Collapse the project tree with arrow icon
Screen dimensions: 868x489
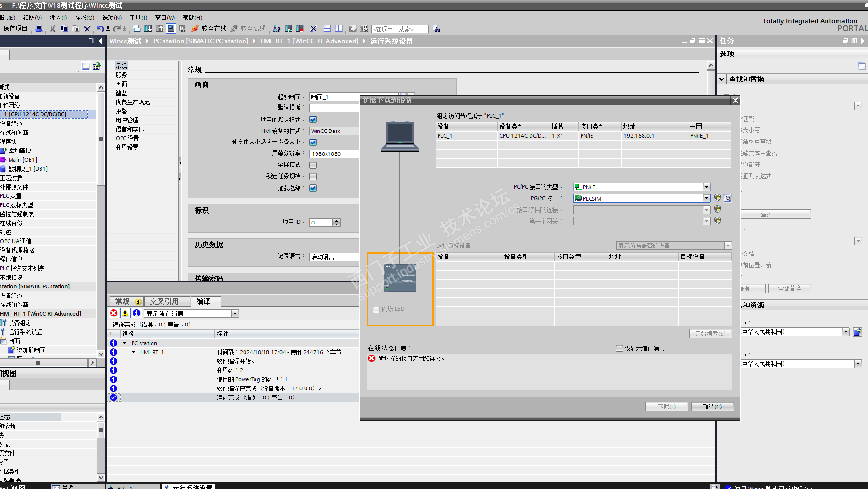tap(100, 41)
